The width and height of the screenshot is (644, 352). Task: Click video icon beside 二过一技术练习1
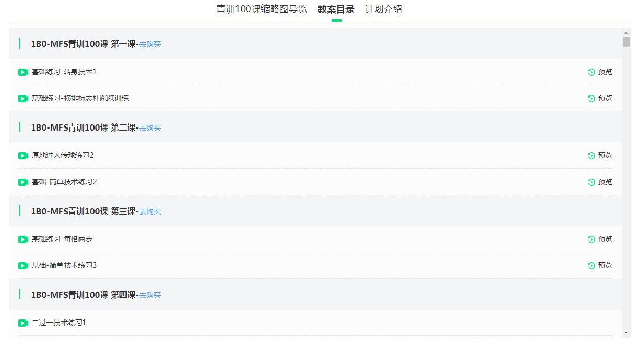point(23,323)
